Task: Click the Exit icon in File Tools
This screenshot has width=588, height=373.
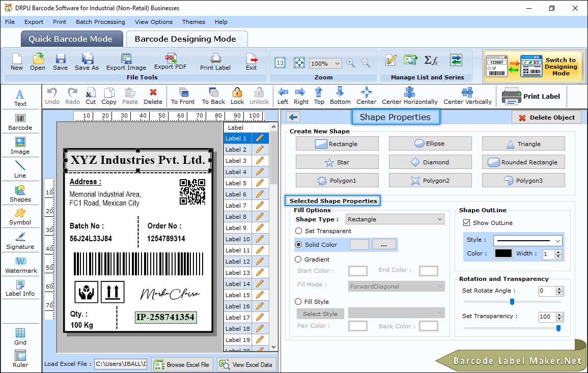Action: 251,62
